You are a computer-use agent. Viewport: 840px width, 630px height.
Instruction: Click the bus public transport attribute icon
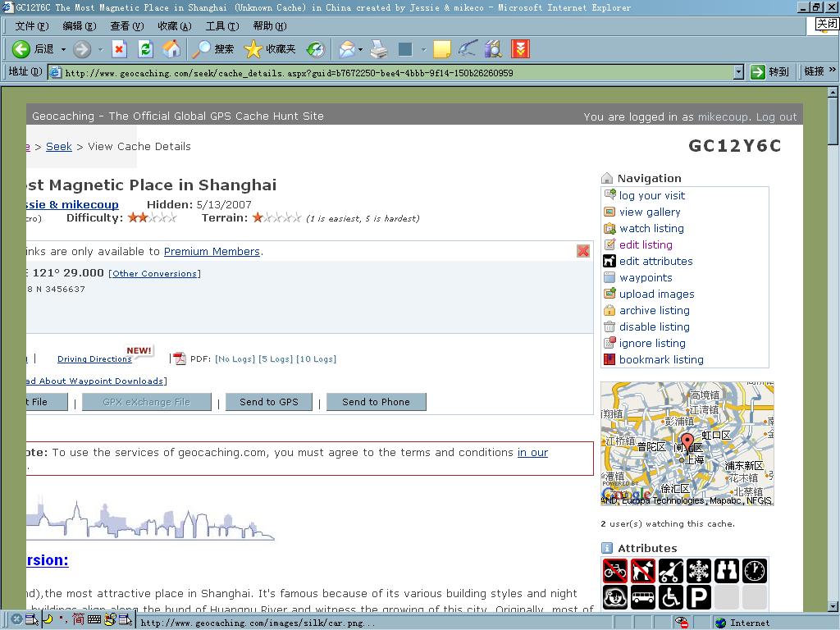click(642, 597)
